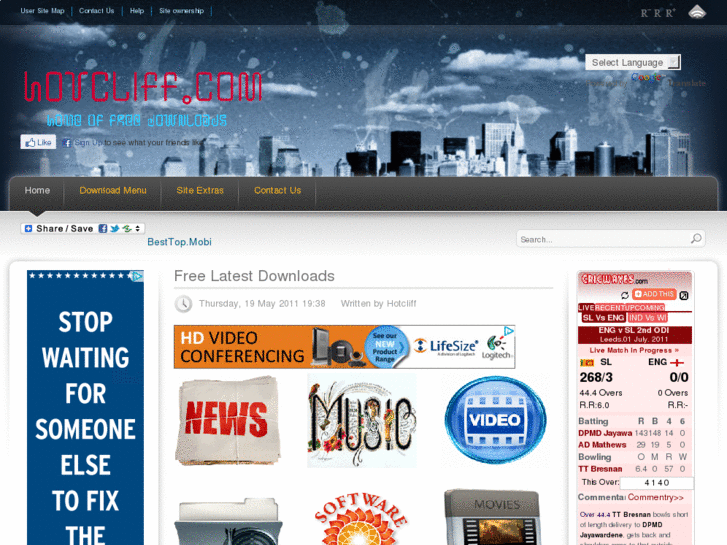Click DPMD Jayawa batsman name
Viewport: 727px width, 545px height.
pos(605,433)
